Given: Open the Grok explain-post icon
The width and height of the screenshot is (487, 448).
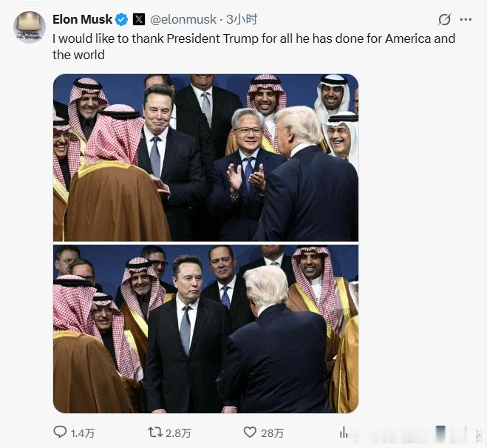Looking at the screenshot, I should [x=444, y=19].
